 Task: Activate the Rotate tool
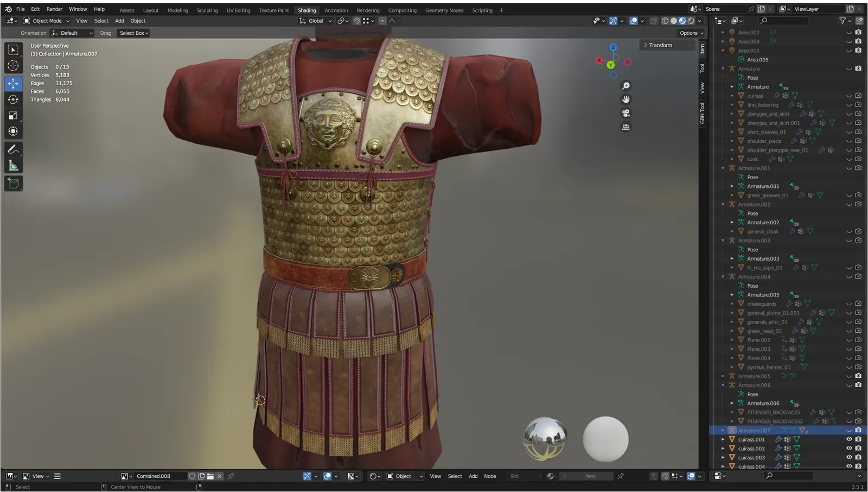pyautogui.click(x=13, y=99)
